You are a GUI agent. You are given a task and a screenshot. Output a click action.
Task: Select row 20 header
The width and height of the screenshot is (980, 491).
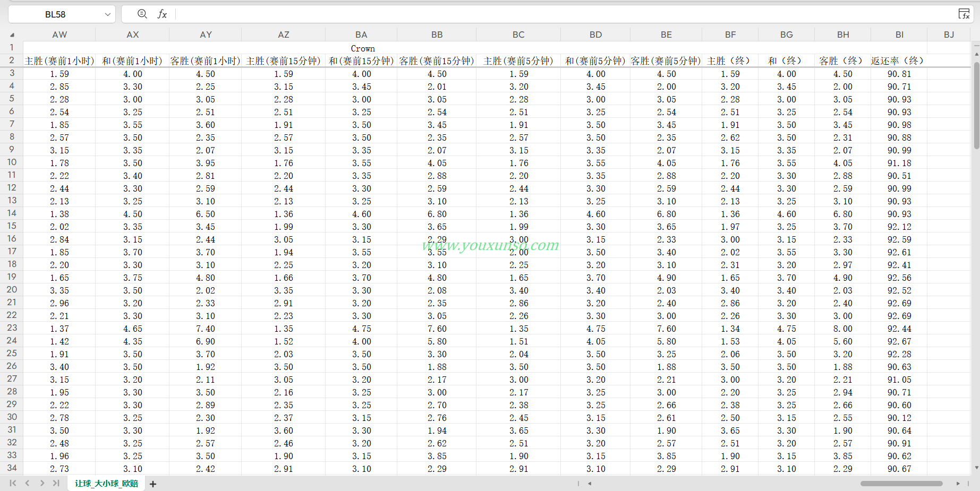[x=12, y=290]
